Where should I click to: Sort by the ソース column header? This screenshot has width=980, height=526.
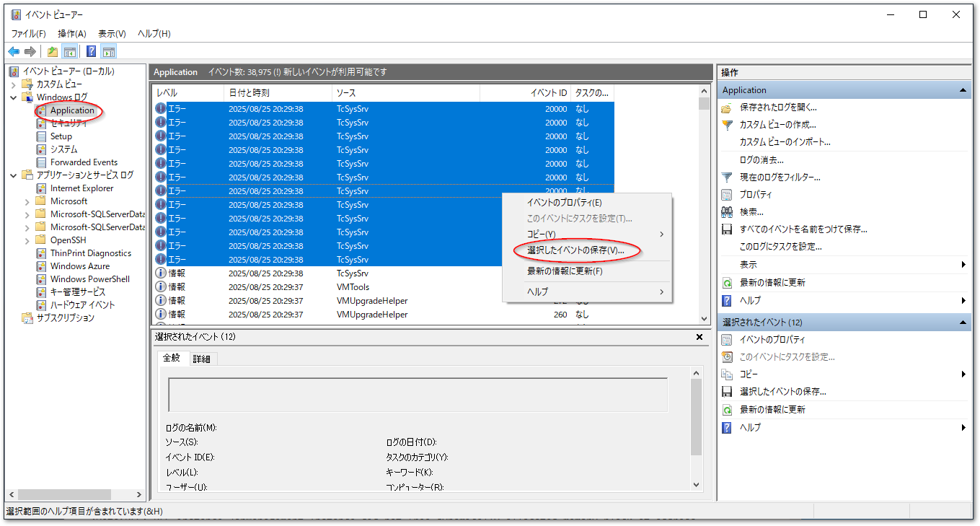406,93
